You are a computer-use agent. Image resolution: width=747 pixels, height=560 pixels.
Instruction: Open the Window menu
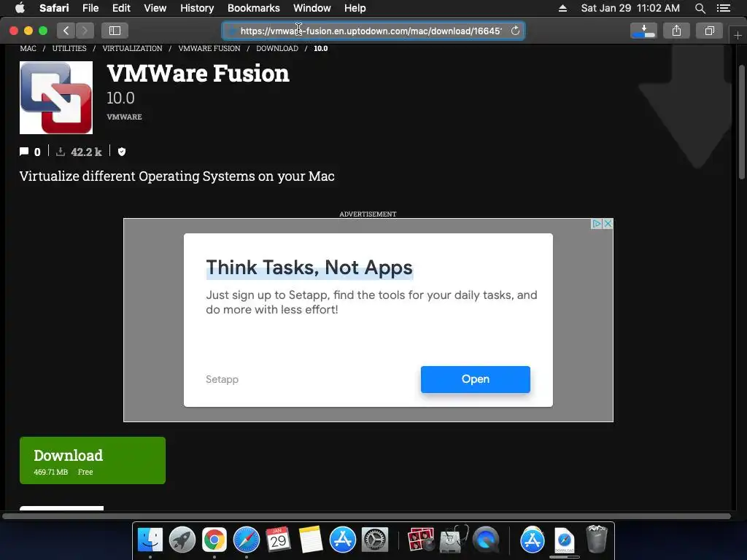click(x=311, y=8)
